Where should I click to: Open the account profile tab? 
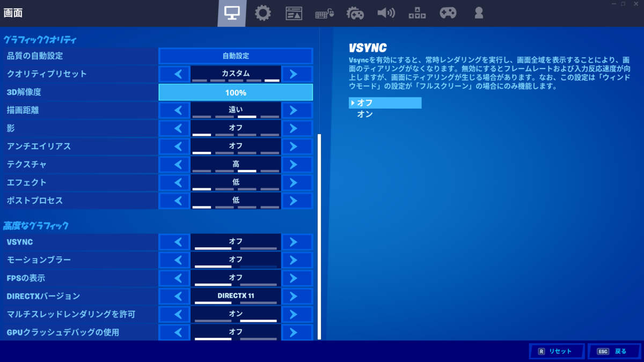point(479,13)
